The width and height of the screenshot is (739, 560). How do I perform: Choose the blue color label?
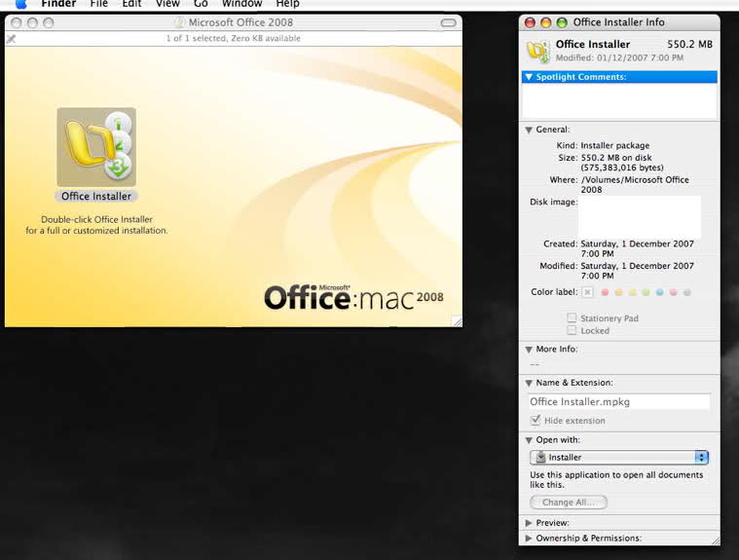click(x=660, y=293)
